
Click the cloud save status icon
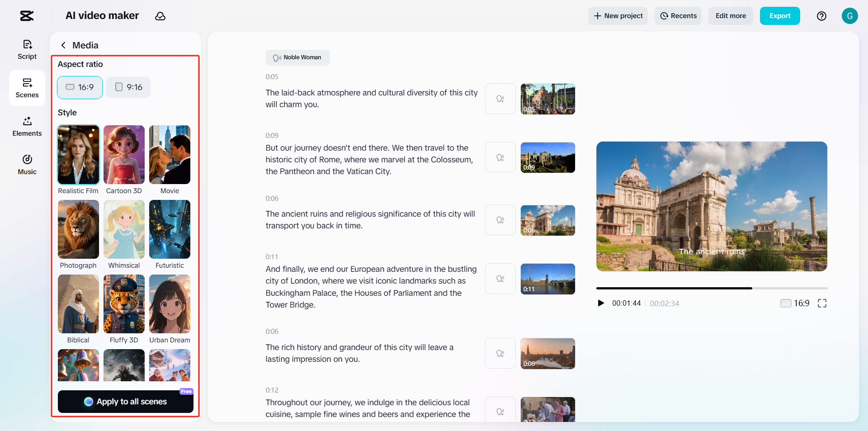click(160, 16)
